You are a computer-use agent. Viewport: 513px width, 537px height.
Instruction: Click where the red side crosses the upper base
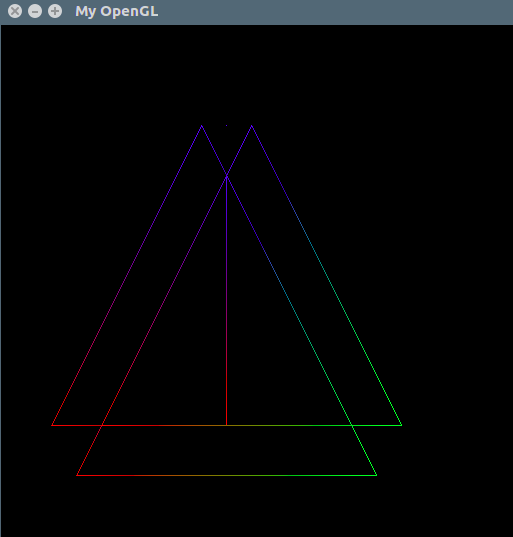coord(102,425)
